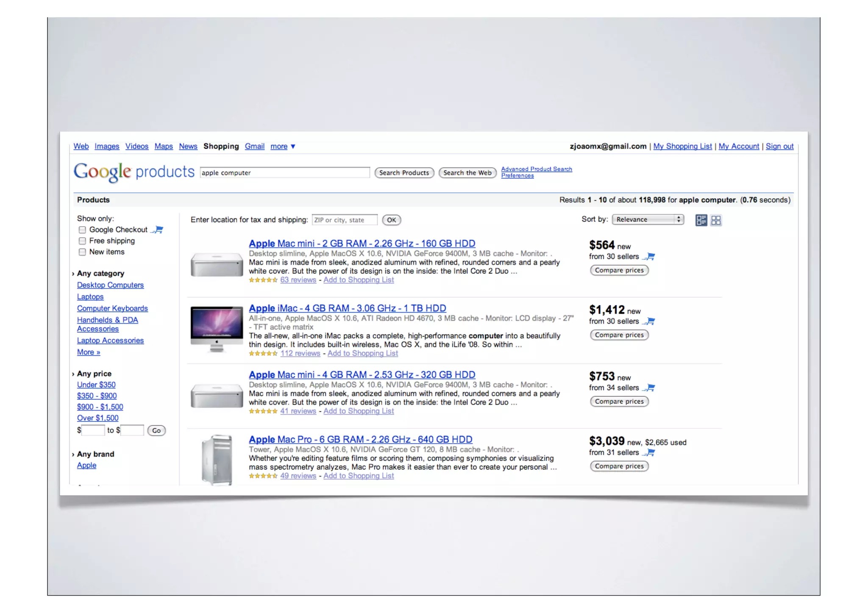The image size is (868, 613).
Task: Tick the New items checkbox
Action: pyautogui.click(x=82, y=252)
